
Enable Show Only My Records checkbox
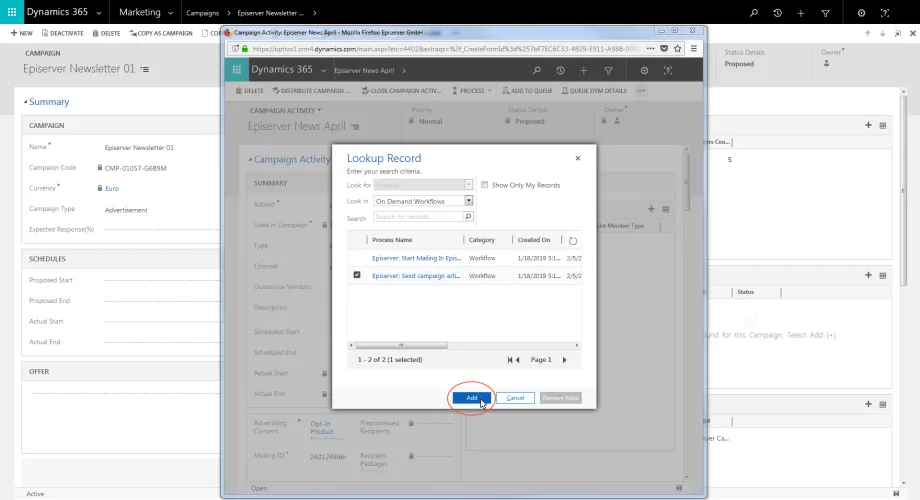[485, 185]
